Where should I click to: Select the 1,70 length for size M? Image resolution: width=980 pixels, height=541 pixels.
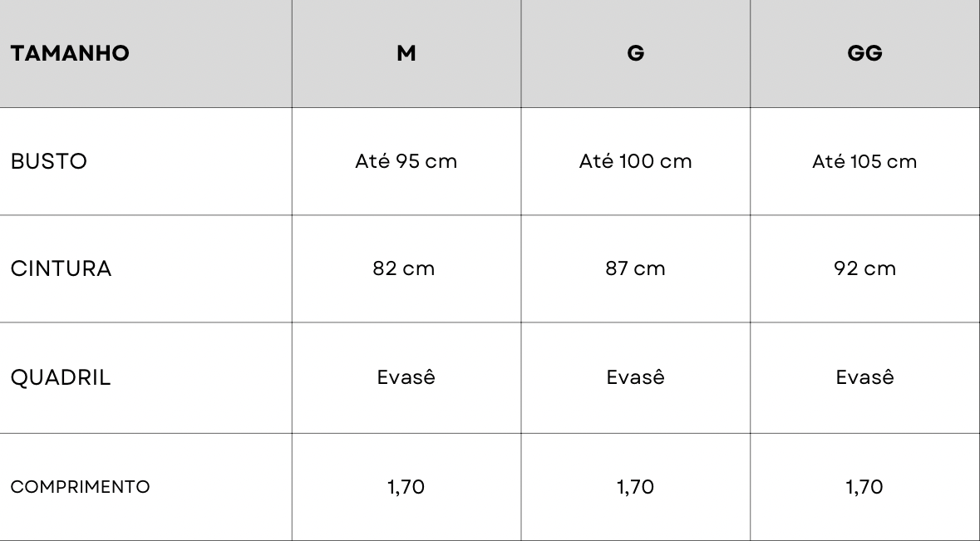coord(406,487)
